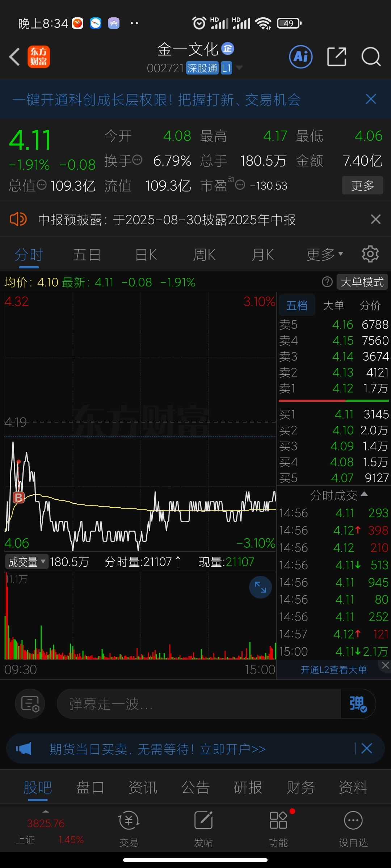Tap the 买5 4.07 order row
391x868 pixels.
[334, 478]
